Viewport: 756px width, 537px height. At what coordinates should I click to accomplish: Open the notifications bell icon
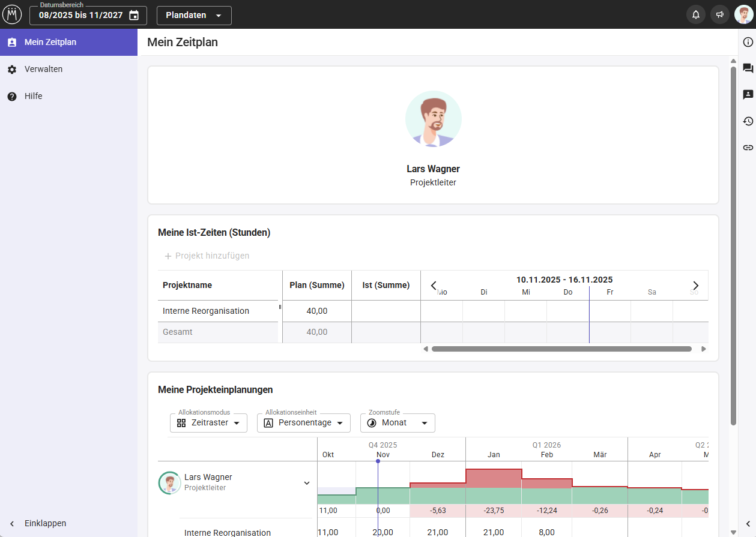695,15
